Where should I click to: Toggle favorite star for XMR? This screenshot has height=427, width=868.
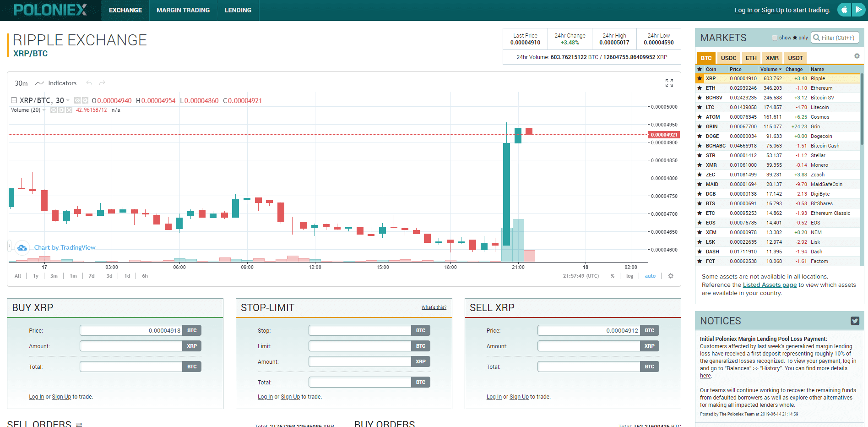coord(700,165)
